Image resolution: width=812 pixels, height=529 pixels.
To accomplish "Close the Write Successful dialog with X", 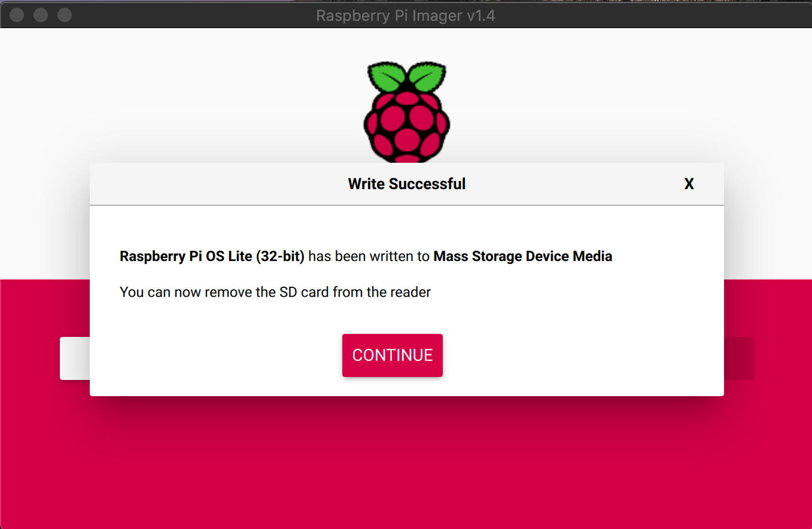I will click(689, 184).
